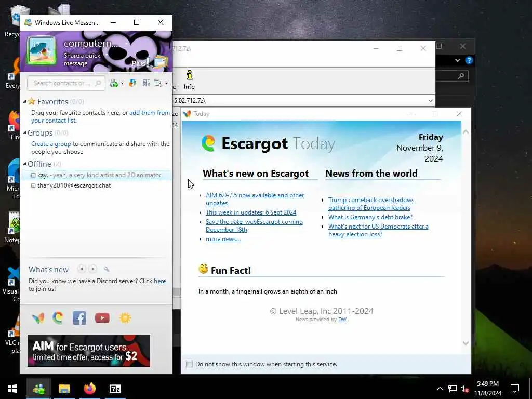The height and width of the screenshot is (399, 532).
Task: Open the show menu icon in Messenger
Action: point(158,83)
